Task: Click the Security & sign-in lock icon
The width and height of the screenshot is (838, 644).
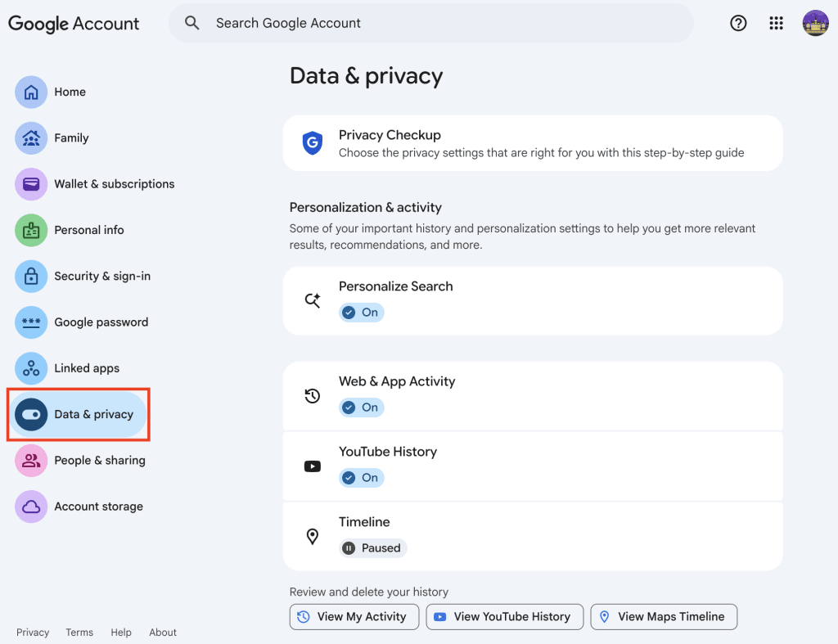Action: (31, 277)
